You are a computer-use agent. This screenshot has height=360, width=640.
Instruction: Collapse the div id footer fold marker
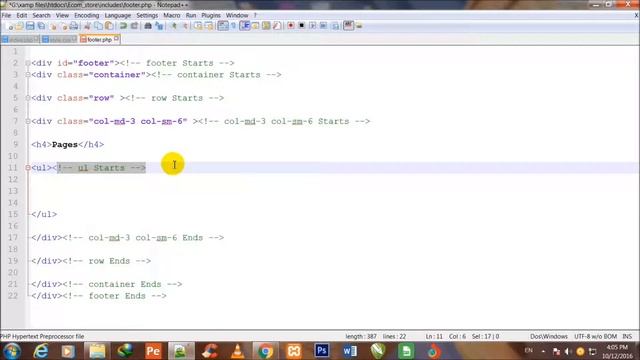click(28, 63)
